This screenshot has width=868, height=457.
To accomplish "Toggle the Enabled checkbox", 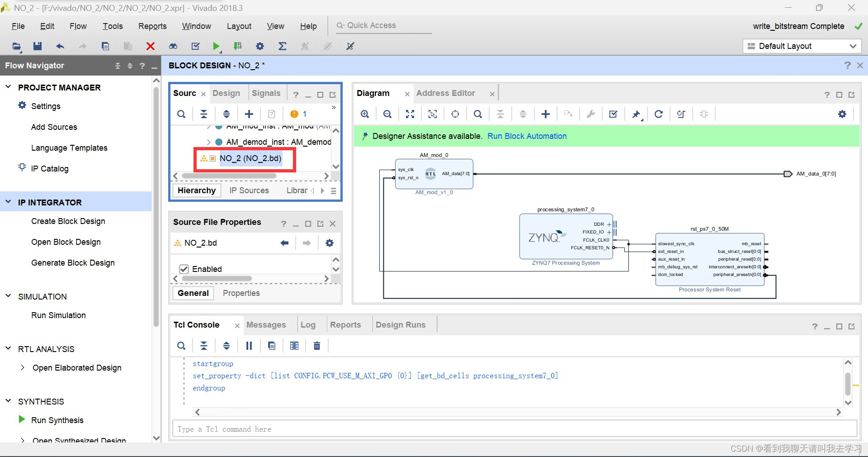I will [x=184, y=269].
